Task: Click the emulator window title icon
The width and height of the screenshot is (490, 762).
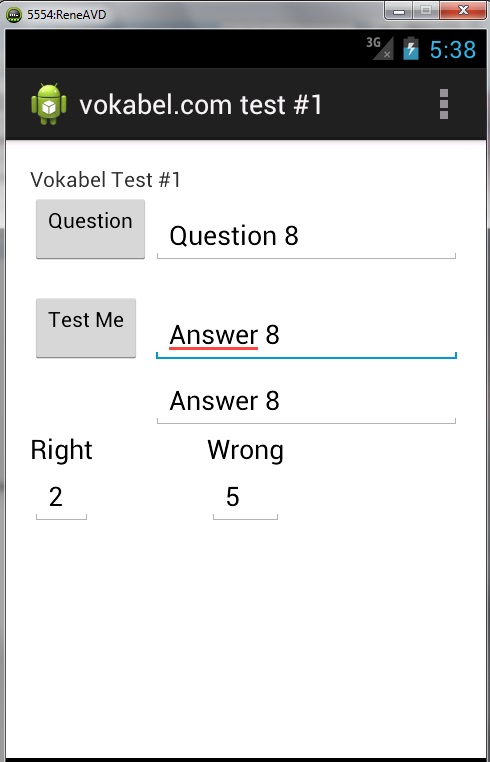Action: [x=13, y=15]
